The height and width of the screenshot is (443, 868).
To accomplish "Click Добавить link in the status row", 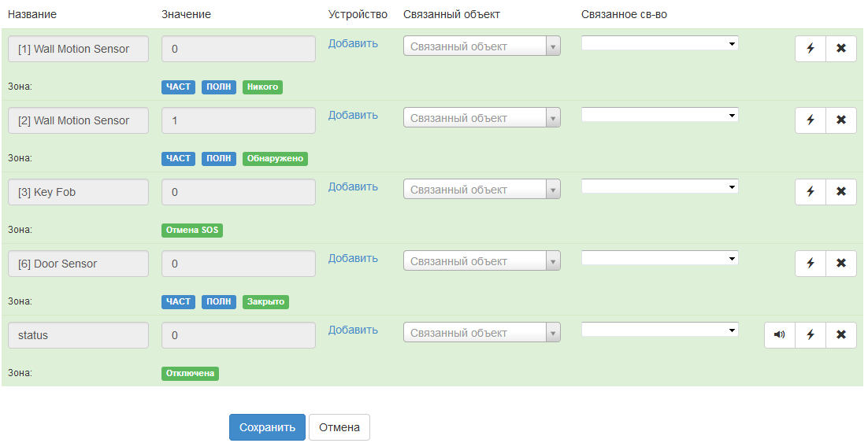I will [353, 330].
